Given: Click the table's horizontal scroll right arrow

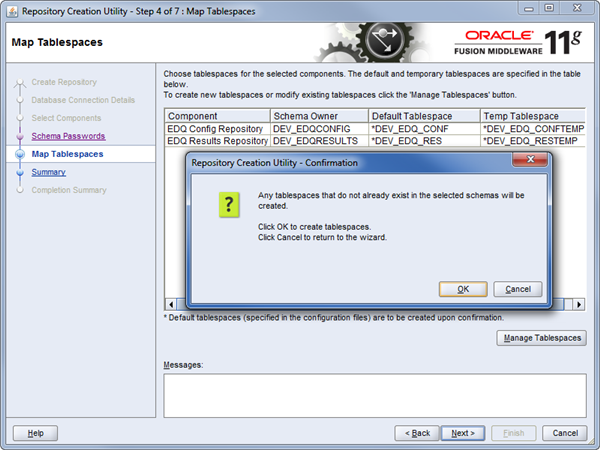Looking at the screenshot, I should point(579,305).
